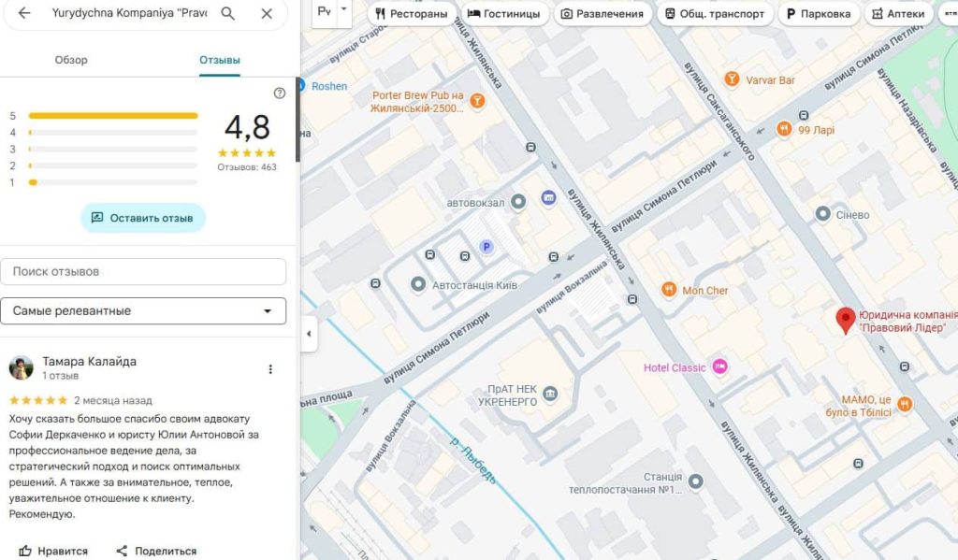The height and width of the screenshot is (560, 958).
Task: Open the three-dot menu on Тамара's review
Action: tap(270, 369)
